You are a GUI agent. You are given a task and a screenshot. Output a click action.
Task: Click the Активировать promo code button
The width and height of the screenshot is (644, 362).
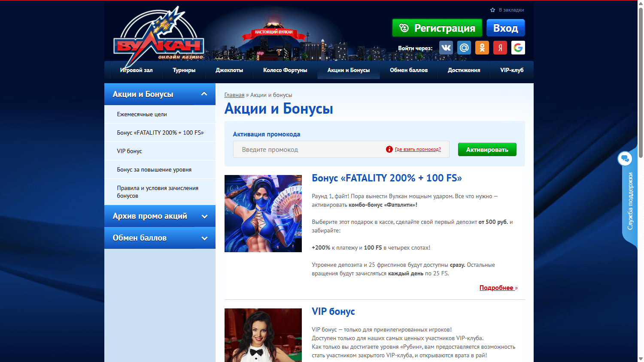pos(487,149)
